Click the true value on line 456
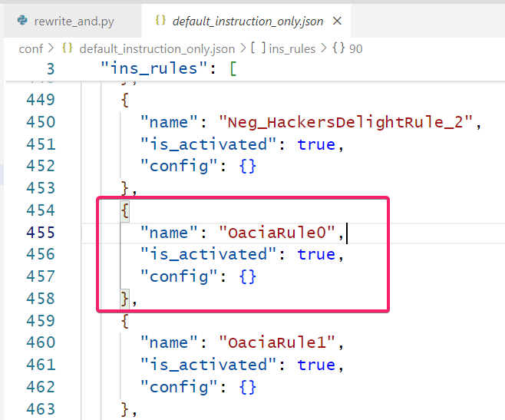 click(316, 254)
